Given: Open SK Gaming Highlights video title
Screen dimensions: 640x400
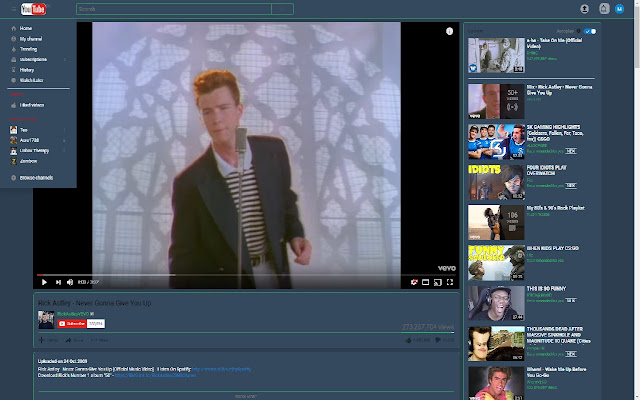Looking at the screenshot, I should [555, 133].
